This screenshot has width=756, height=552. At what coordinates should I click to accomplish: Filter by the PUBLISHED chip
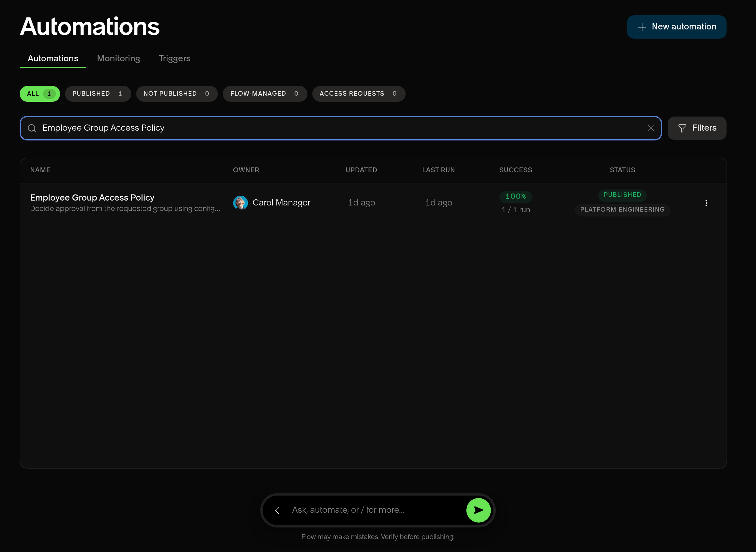[98, 94]
